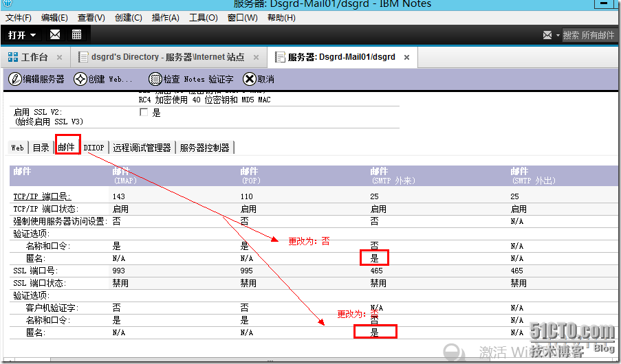This screenshot has width=621, height=364.
Task: Close the 工作台 tab
Action: tap(59, 58)
